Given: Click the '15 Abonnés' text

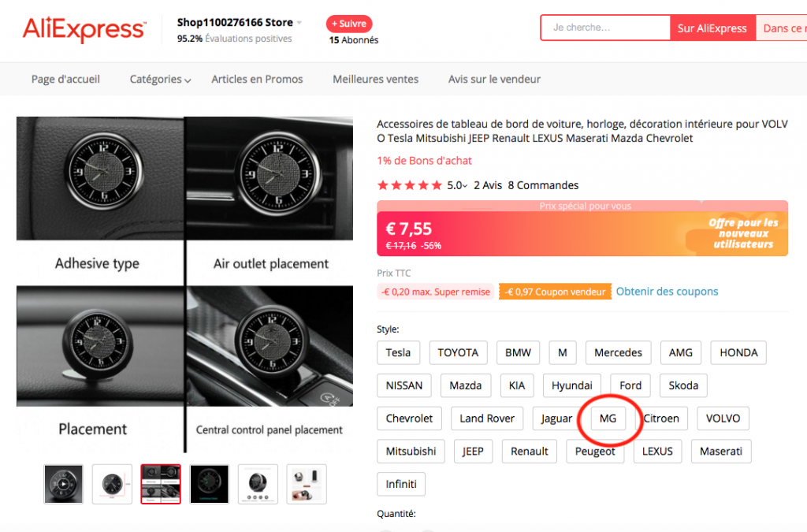Looking at the screenshot, I should tap(354, 40).
